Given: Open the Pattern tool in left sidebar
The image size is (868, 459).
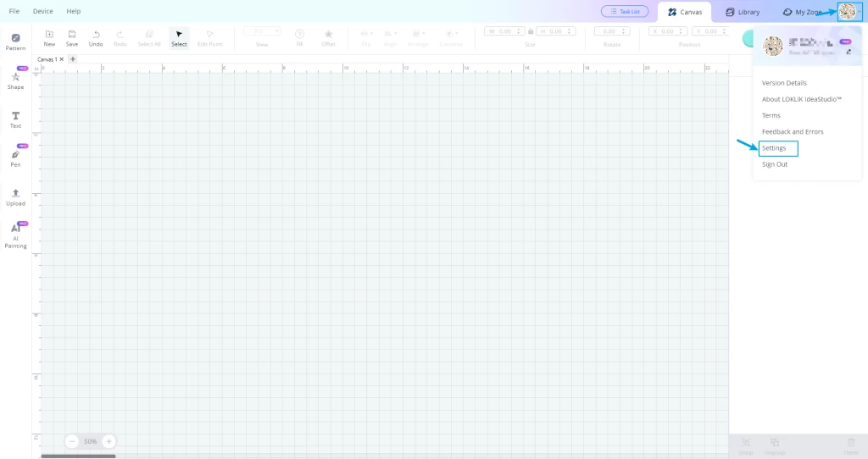Looking at the screenshot, I should click(15, 41).
